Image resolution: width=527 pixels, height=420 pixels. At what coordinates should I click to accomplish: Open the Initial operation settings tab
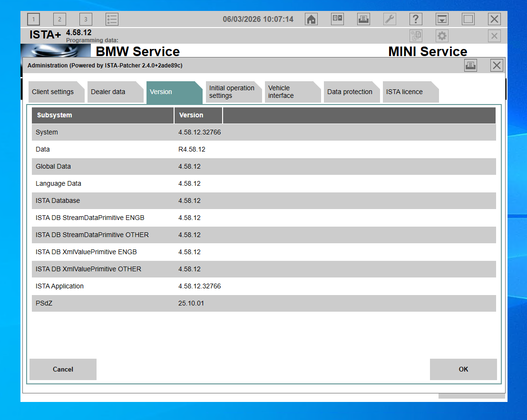click(x=233, y=92)
